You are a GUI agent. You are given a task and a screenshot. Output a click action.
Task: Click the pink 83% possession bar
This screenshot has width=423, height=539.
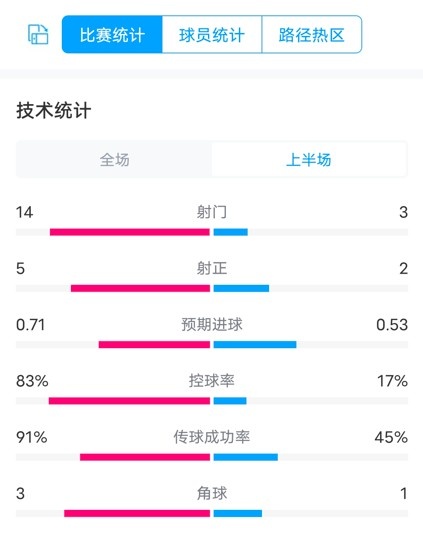click(x=129, y=401)
